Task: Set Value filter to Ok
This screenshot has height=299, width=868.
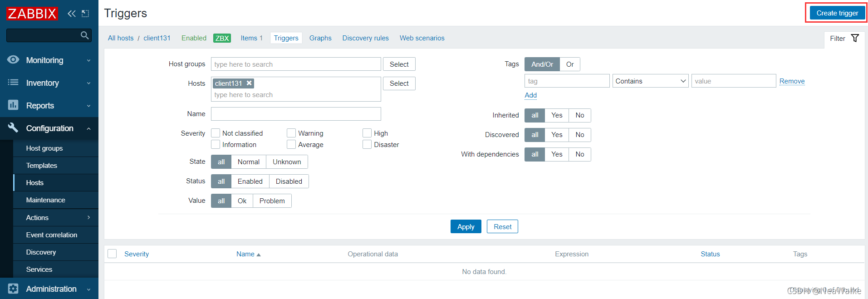Action: 242,201
